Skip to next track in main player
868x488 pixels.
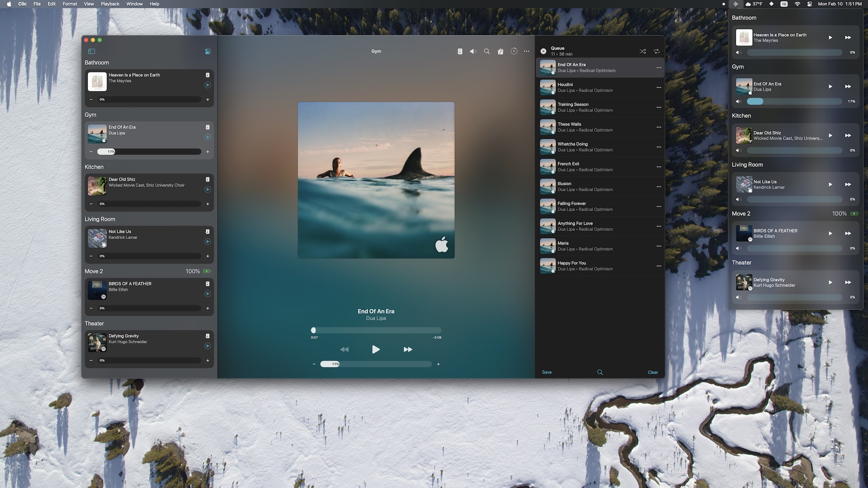point(408,349)
